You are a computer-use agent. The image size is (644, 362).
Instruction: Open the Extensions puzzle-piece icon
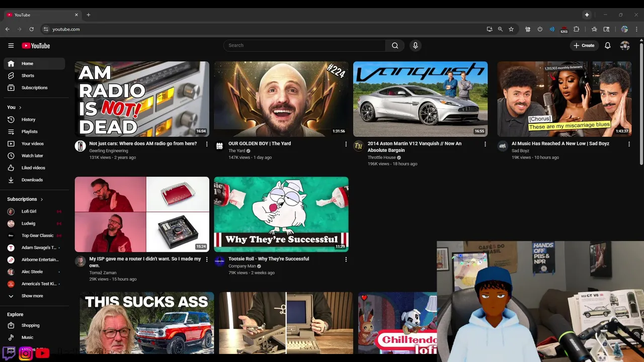(577, 29)
